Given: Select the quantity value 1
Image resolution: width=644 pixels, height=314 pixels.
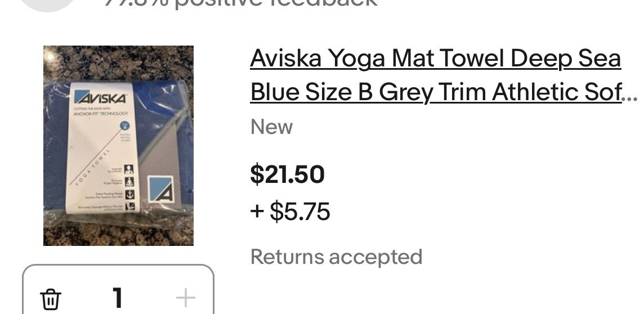Looking at the screenshot, I should (117, 298).
